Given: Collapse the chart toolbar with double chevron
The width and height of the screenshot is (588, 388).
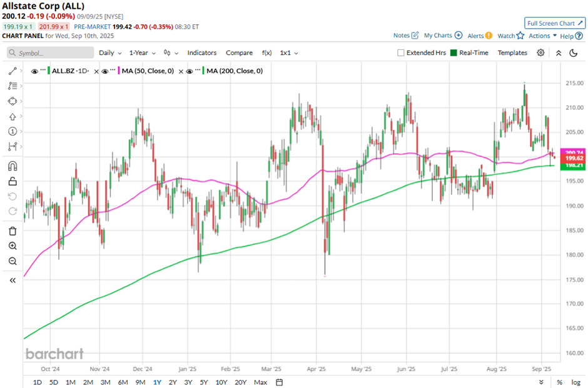Looking at the screenshot, I should tap(559, 53).
